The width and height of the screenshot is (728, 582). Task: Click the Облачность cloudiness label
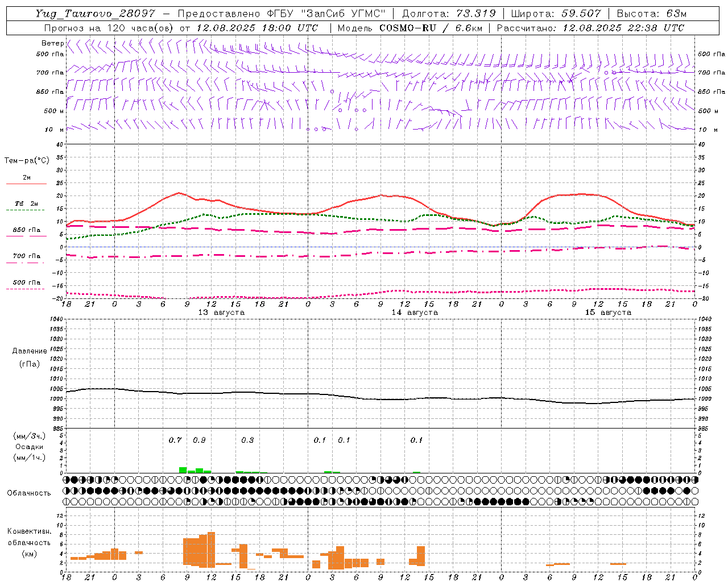pyautogui.click(x=29, y=493)
